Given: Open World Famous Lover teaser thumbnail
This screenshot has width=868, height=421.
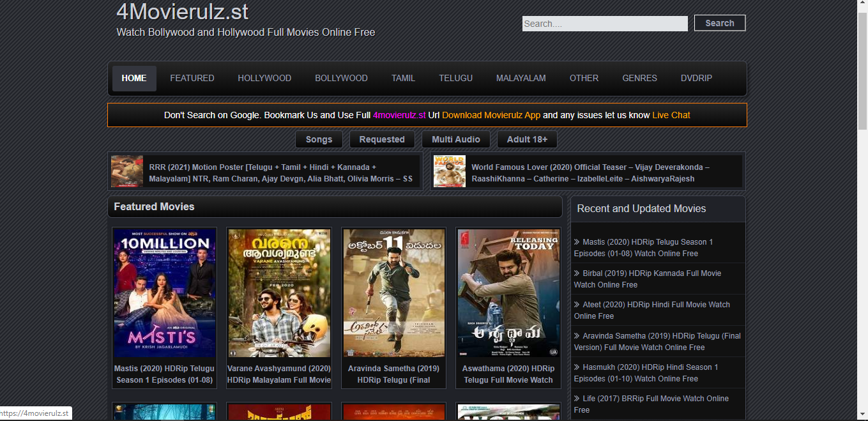Looking at the screenshot, I should pos(450,171).
